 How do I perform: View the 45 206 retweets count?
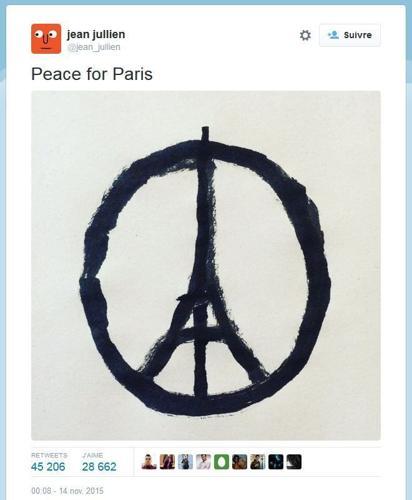pos(48,467)
